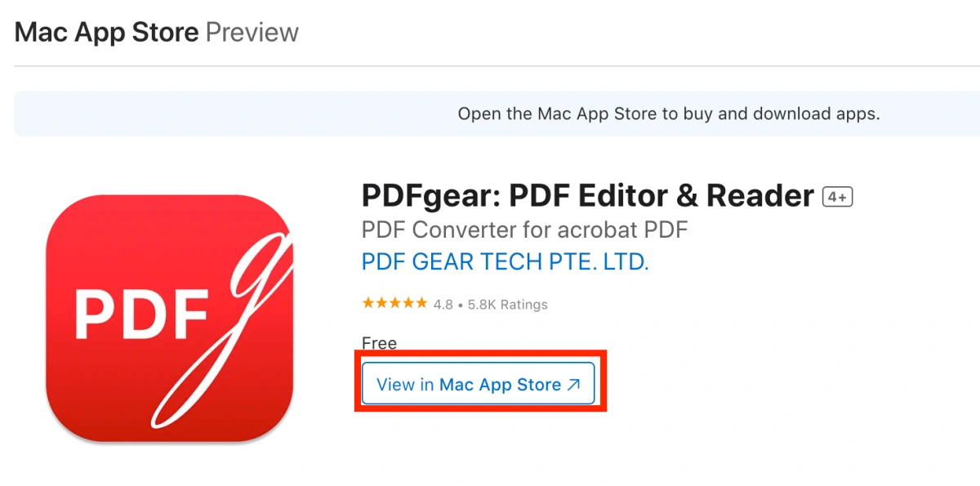Click the 4.8 rating score
The image size is (980, 486).
coord(445,304)
